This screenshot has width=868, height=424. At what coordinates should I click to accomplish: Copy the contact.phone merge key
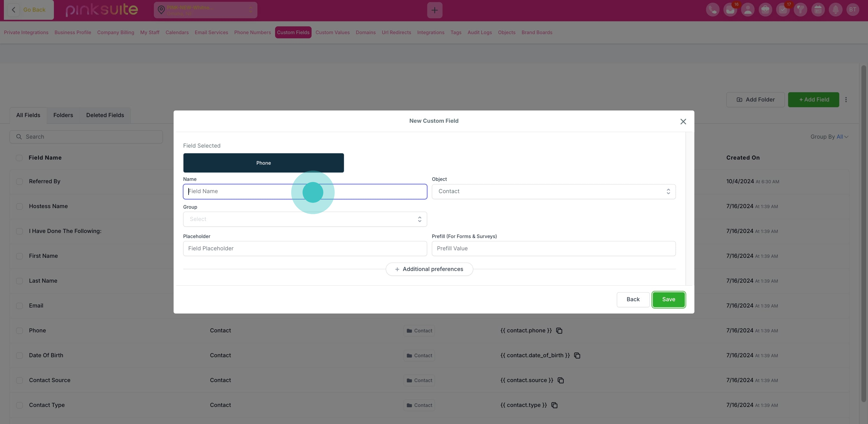coord(559,331)
